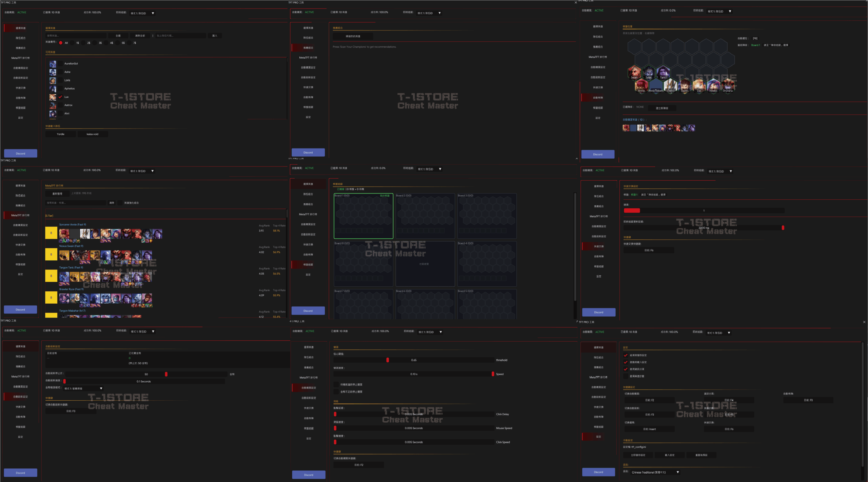Open the Chinese Traditional language dropdown
Screen dimensions: 868x482
pyautogui.click(x=655, y=472)
